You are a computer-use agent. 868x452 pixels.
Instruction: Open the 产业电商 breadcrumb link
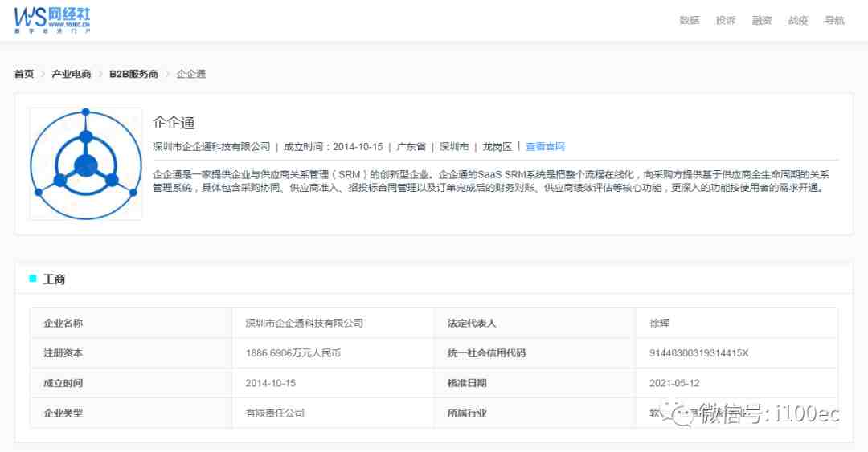[x=72, y=74]
